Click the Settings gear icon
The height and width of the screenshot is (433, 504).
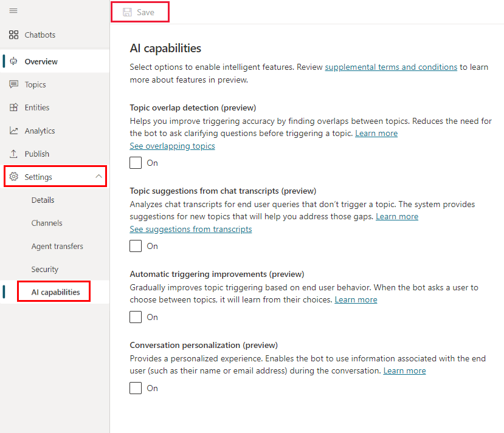[14, 177]
